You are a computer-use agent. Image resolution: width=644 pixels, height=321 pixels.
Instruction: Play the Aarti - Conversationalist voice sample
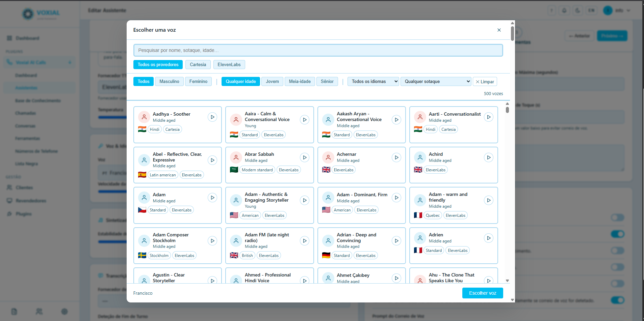point(489,117)
